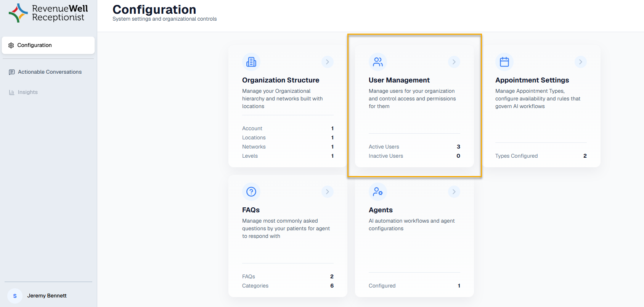Click the Configured row in Agents card
The image size is (644, 307).
(x=414, y=286)
